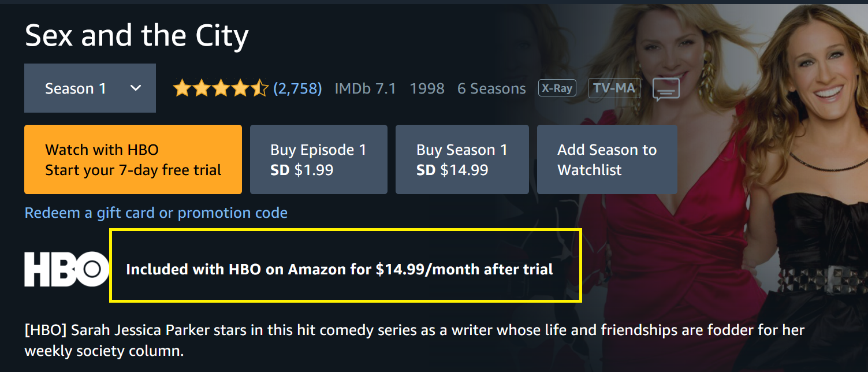Click the X-Ray badge icon

pos(557,88)
